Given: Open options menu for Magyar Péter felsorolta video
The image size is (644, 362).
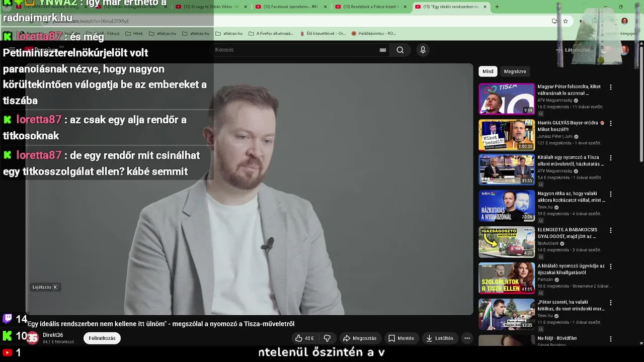Looking at the screenshot, I should (x=611, y=87).
